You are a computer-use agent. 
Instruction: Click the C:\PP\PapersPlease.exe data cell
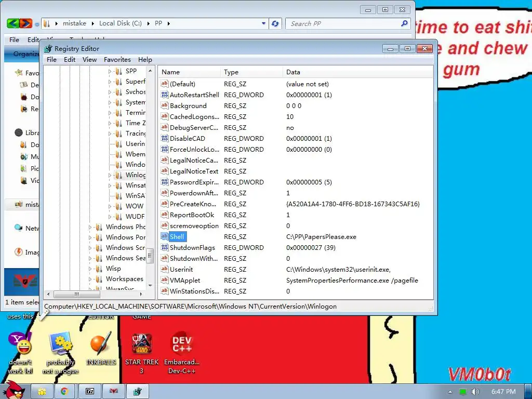321,237
